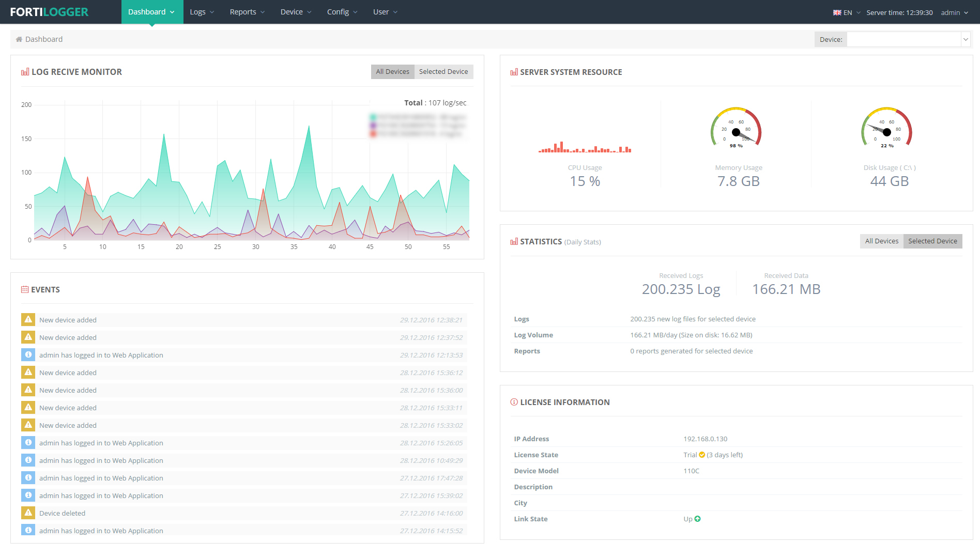Click the Dashboard breadcrumb link

click(x=44, y=39)
